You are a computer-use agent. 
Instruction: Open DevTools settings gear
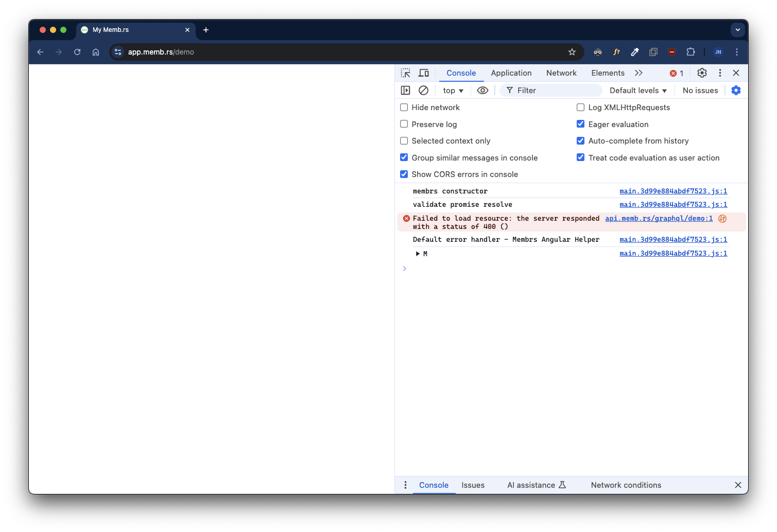[702, 73]
